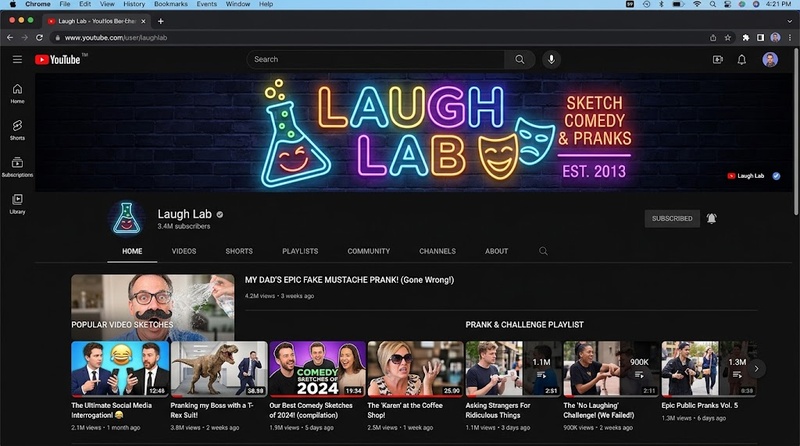Select the Home channel tab
This screenshot has height=446, width=800.
point(132,251)
